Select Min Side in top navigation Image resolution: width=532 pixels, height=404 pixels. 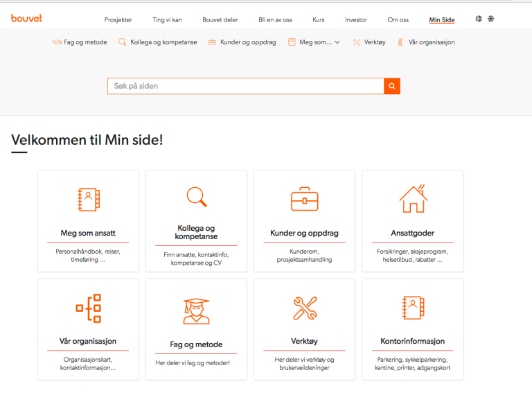coord(442,19)
